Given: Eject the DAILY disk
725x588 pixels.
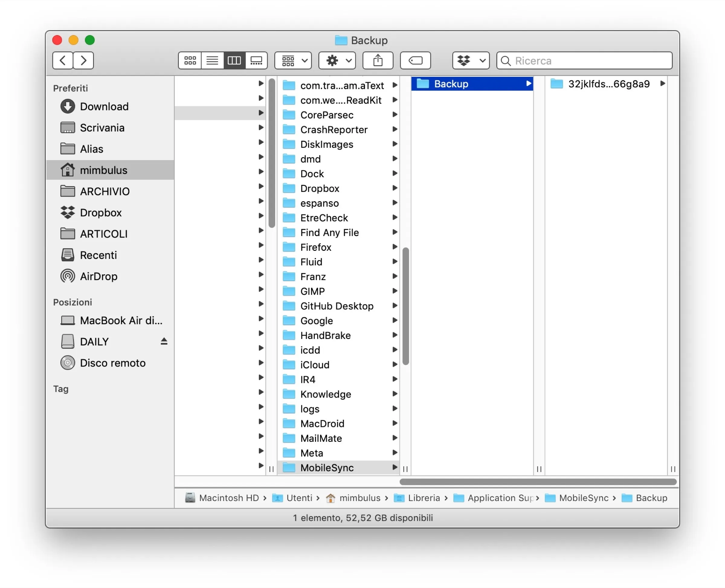Looking at the screenshot, I should coord(164,341).
